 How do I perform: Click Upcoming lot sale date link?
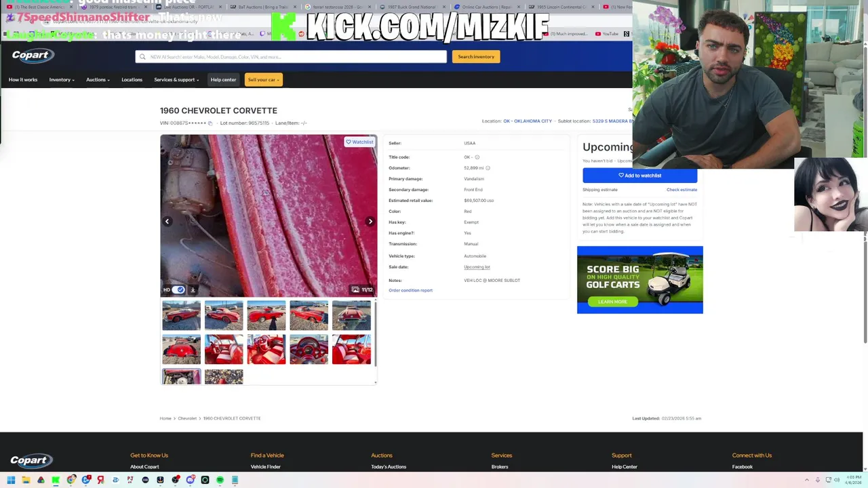coord(477,267)
